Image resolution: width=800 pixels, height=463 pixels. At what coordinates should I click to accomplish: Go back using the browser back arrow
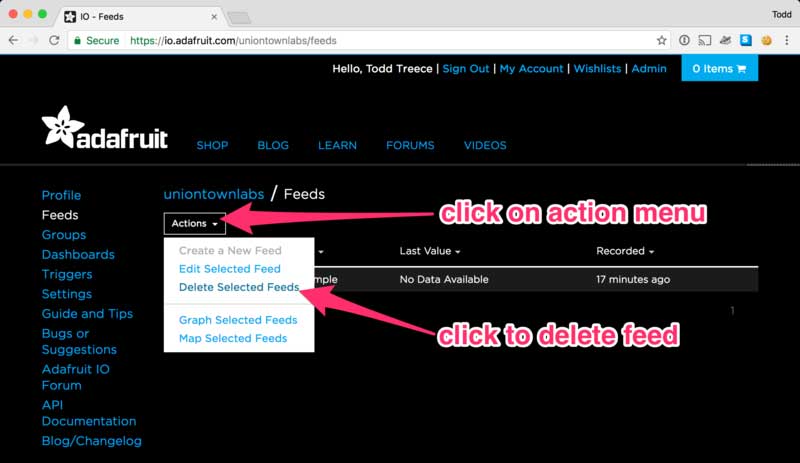tap(13, 41)
